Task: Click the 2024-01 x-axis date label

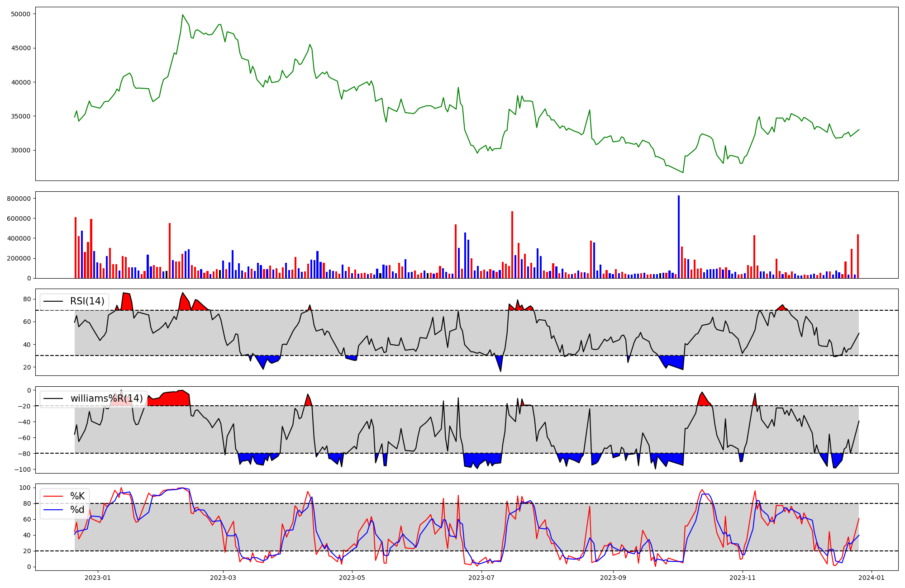Action: pos(872,578)
